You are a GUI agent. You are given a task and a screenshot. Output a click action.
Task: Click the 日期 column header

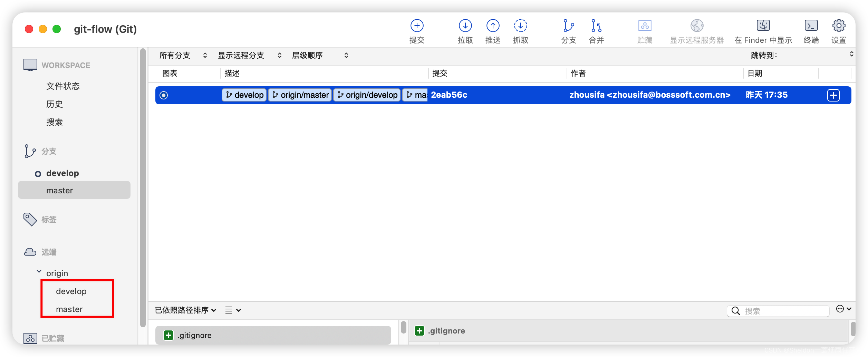755,73
